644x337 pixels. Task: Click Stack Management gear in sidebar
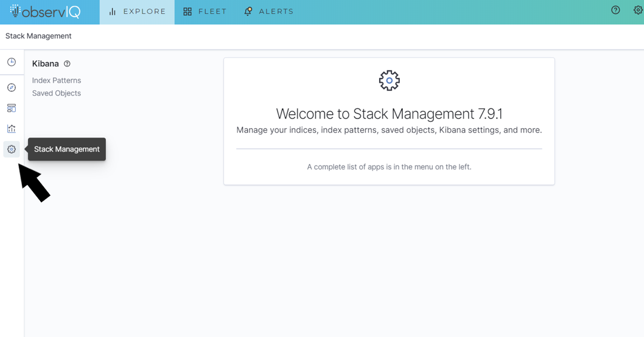click(x=12, y=149)
